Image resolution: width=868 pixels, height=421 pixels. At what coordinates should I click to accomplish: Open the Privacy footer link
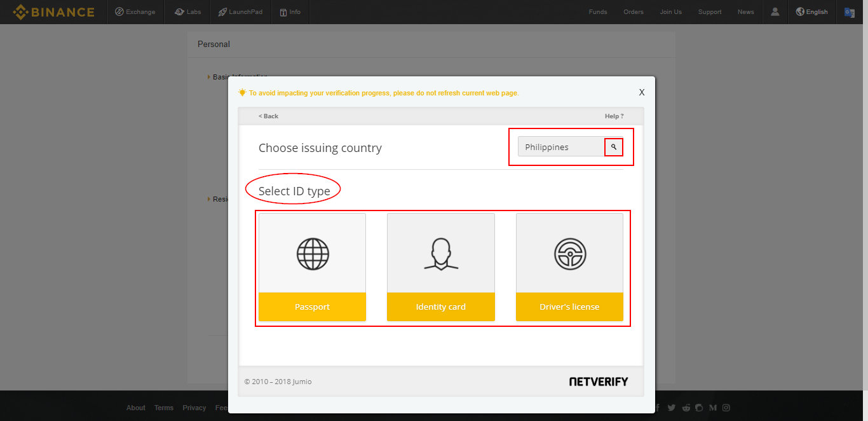click(x=194, y=408)
